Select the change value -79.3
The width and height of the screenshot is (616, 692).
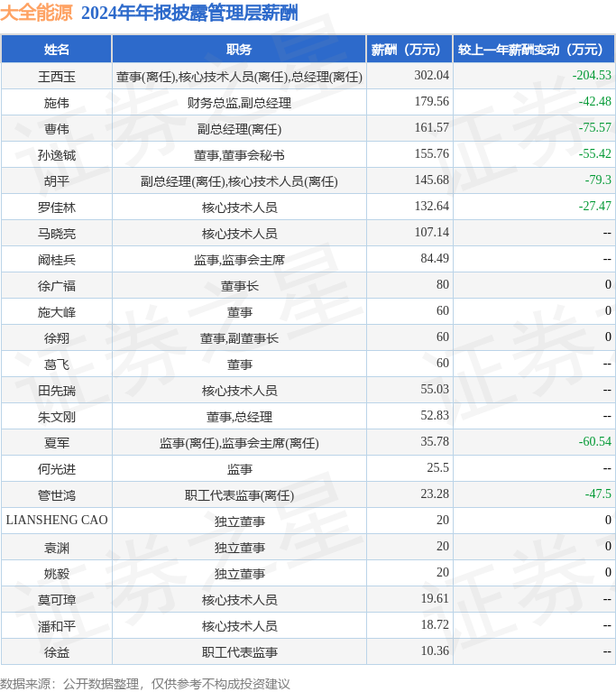pyautogui.click(x=598, y=180)
